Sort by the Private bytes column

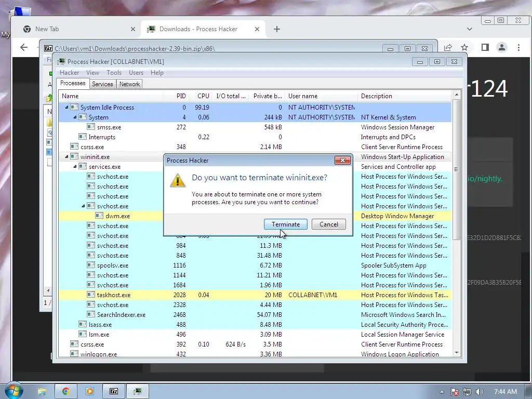[x=267, y=96]
